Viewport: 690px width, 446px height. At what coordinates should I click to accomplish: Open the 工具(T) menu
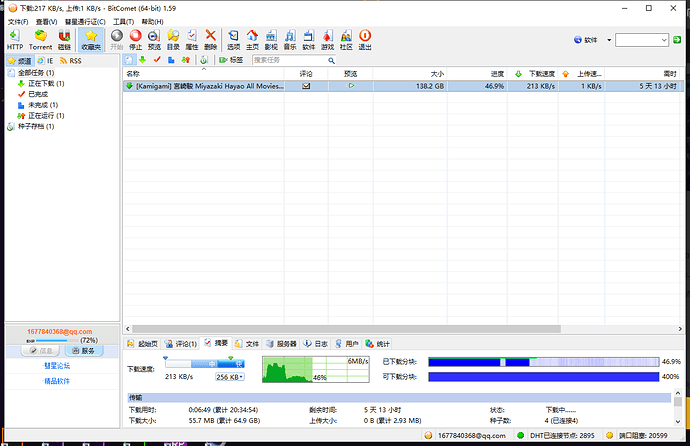pyautogui.click(x=123, y=22)
